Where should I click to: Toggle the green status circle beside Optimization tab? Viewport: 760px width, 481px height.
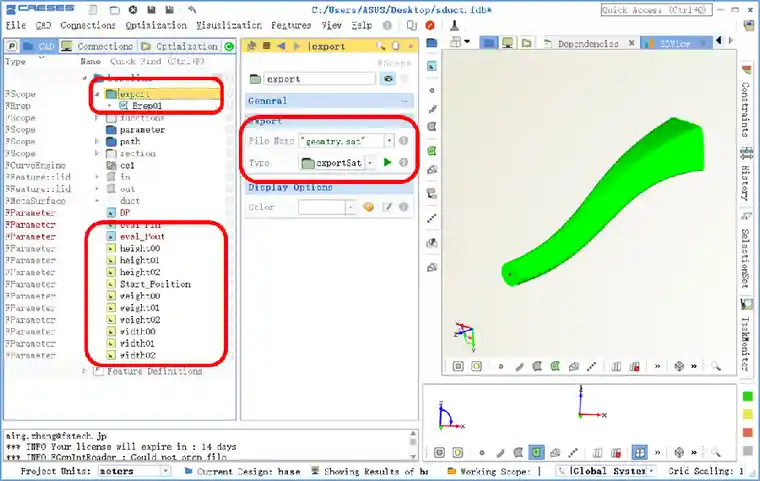pyautogui.click(x=229, y=47)
